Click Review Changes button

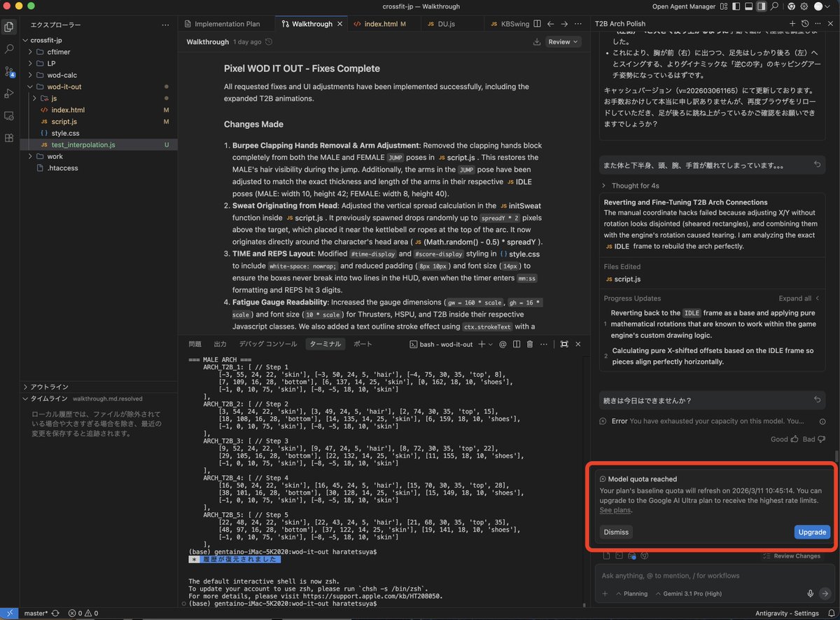(792, 556)
